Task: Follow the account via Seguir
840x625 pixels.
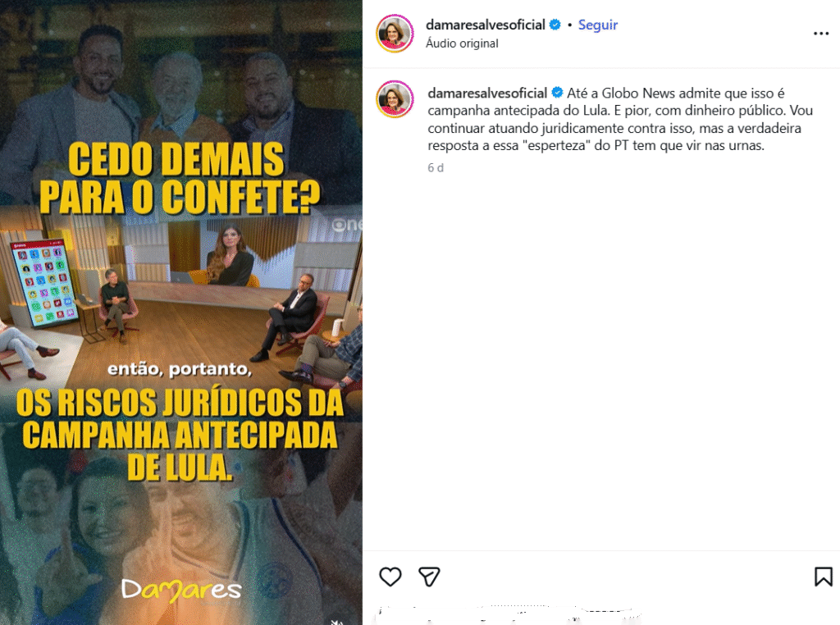Action: click(x=597, y=25)
